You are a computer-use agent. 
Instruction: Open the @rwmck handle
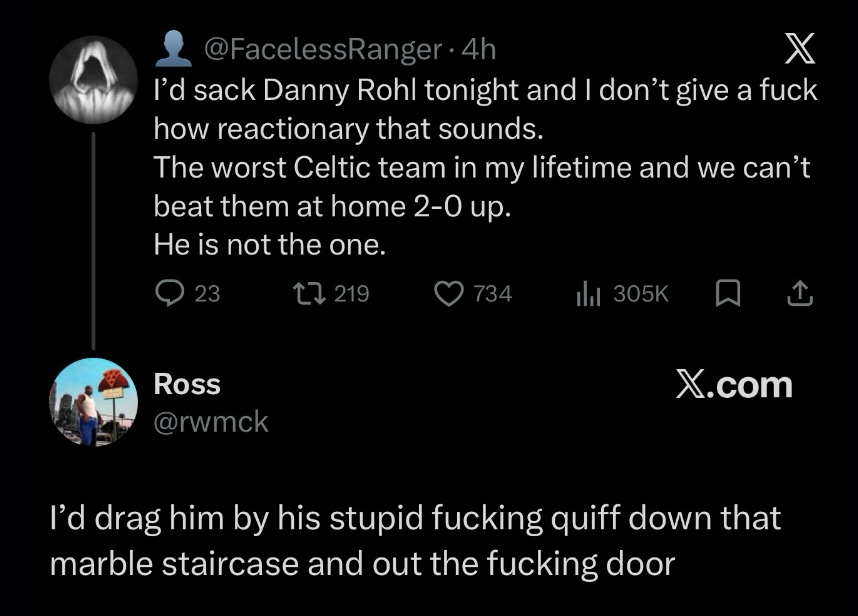[210, 421]
